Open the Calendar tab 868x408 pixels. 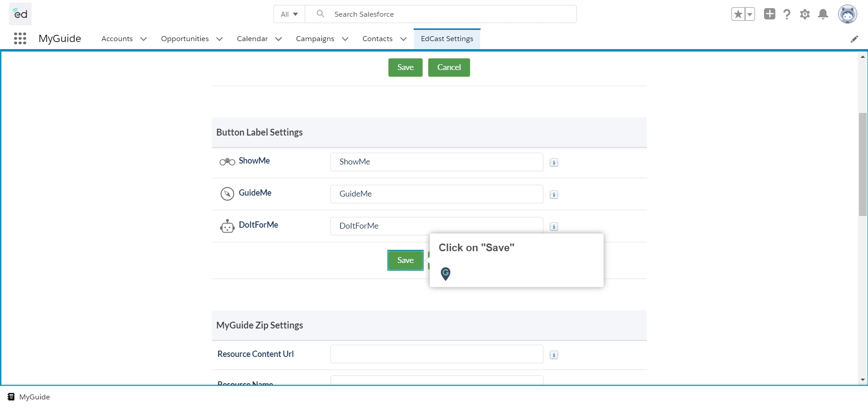coord(252,39)
